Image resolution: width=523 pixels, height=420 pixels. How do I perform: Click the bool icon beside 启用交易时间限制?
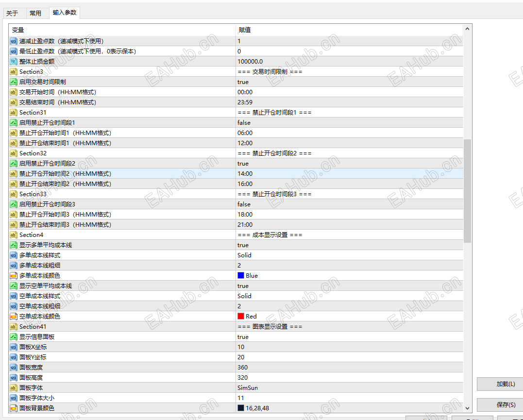13,82
